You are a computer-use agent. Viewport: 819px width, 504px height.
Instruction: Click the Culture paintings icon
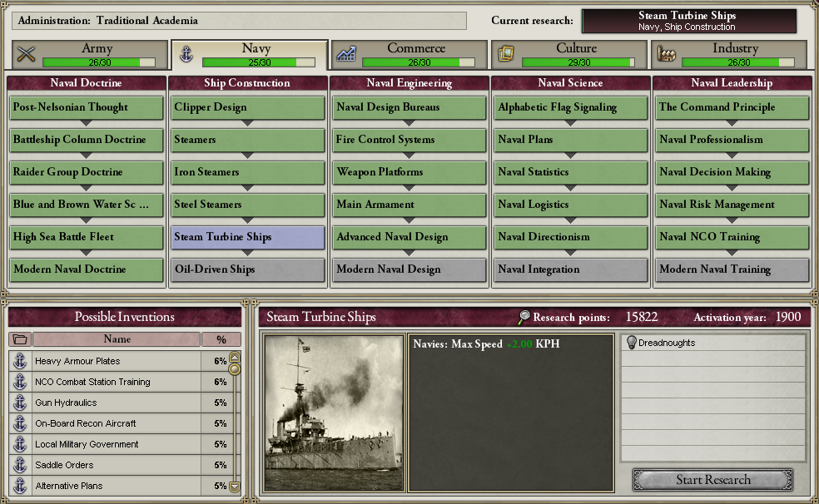point(506,53)
